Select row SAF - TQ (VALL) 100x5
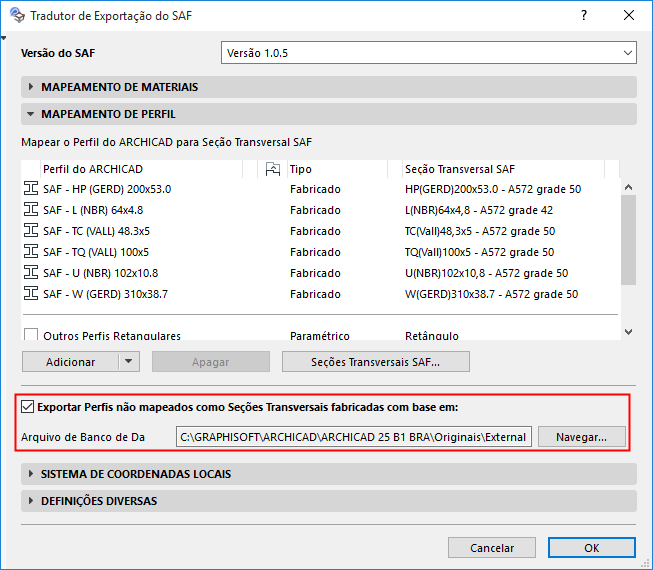The width and height of the screenshot is (653, 570). (321, 252)
